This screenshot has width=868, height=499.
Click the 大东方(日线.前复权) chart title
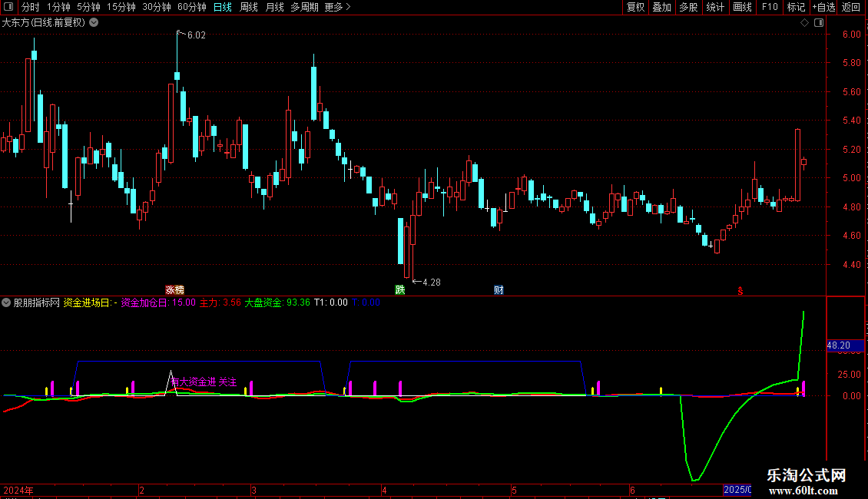44,22
